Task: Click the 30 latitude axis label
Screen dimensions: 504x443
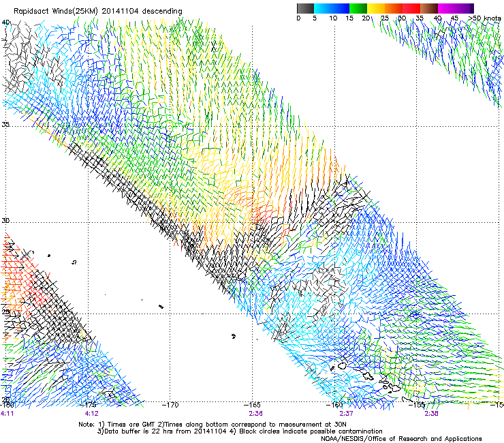Action: point(5,221)
